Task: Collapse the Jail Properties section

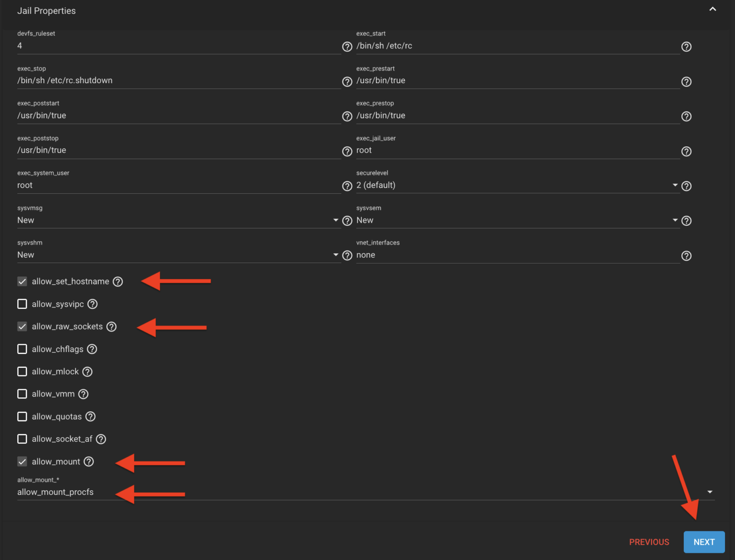Action: (x=713, y=9)
